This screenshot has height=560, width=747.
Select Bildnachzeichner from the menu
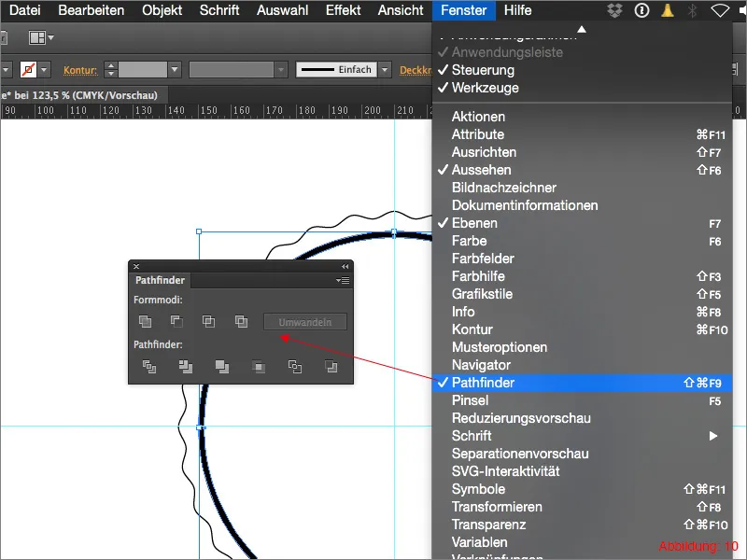pos(582,188)
